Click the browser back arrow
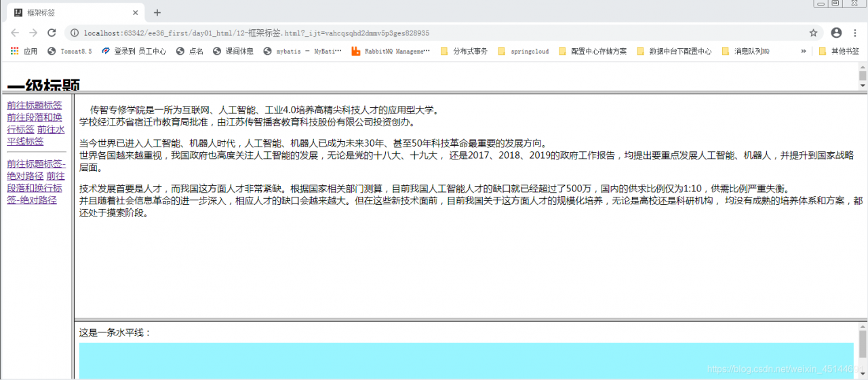The width and height of the screenshot is (868, 380). (x=15, y=33)
